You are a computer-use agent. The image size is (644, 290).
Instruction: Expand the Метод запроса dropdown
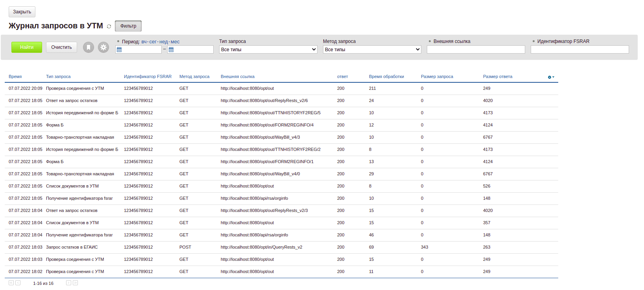[x=372, y=50]
